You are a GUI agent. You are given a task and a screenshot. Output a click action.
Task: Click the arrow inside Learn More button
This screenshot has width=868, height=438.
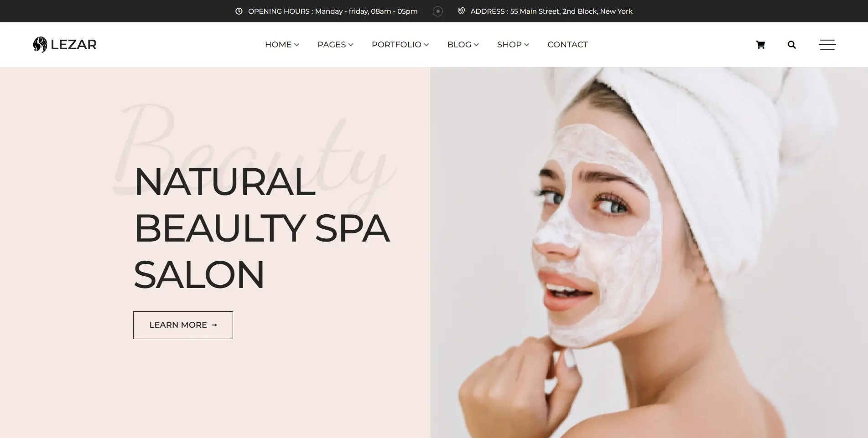coord(214,325)
